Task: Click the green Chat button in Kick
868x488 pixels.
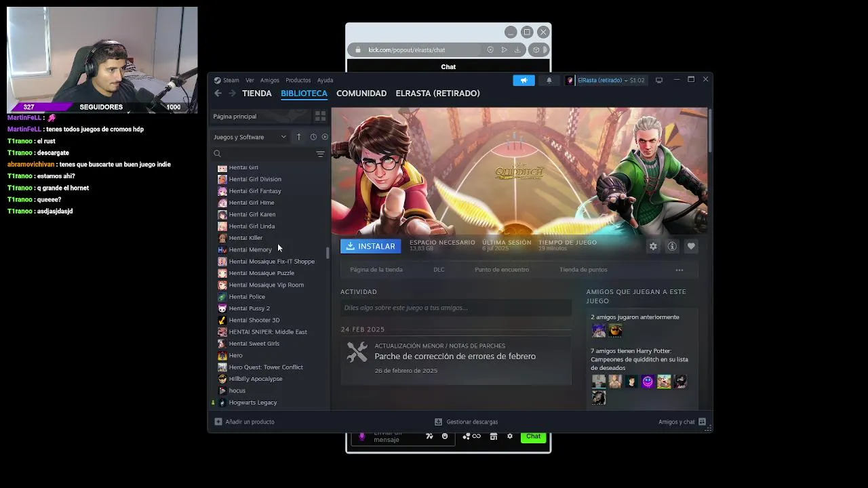Action: point(534,436)
